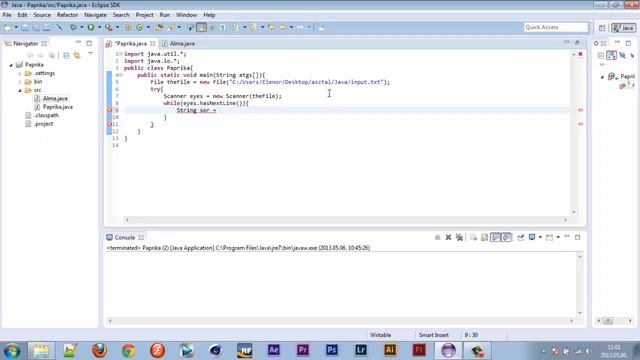Click the error marker on line 9

click(x=109, y=110)
